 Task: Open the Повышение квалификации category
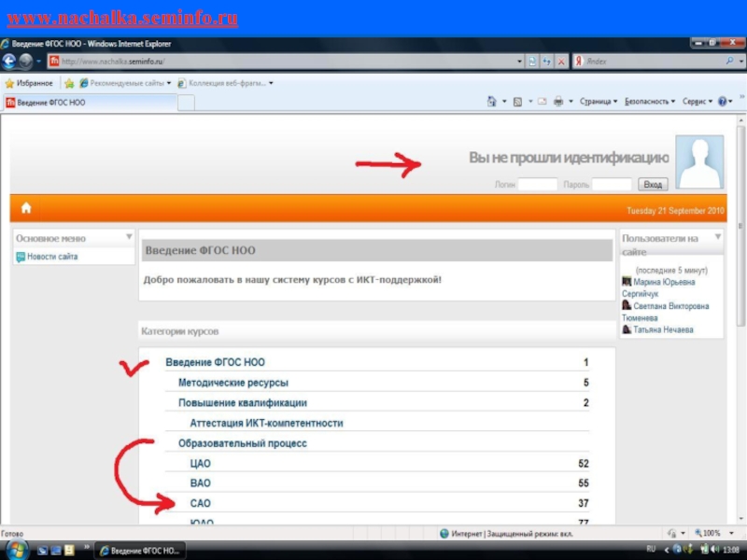[x=243, y=403]
